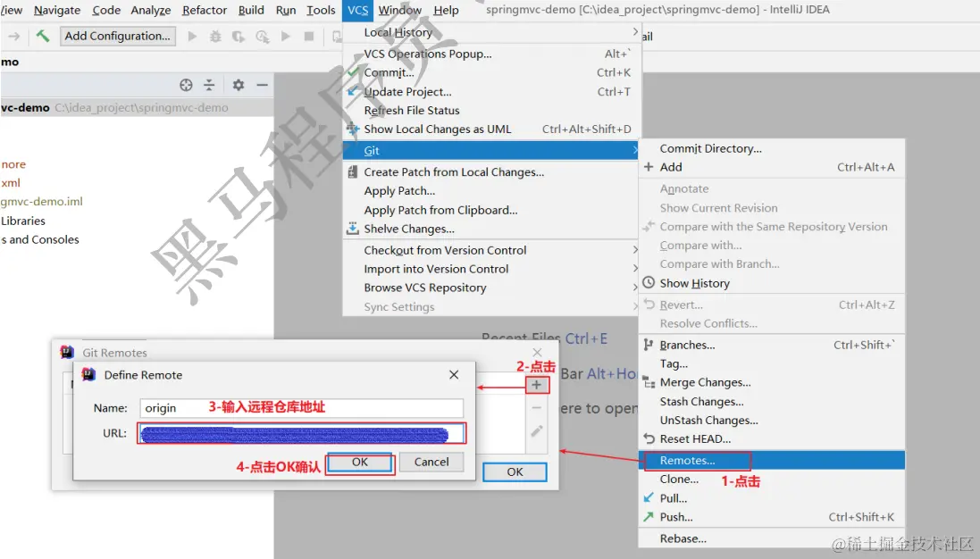This screenshot has height=559, width=980.
Task: Expand the Local History submenu
Action: [x=491, y=32]
